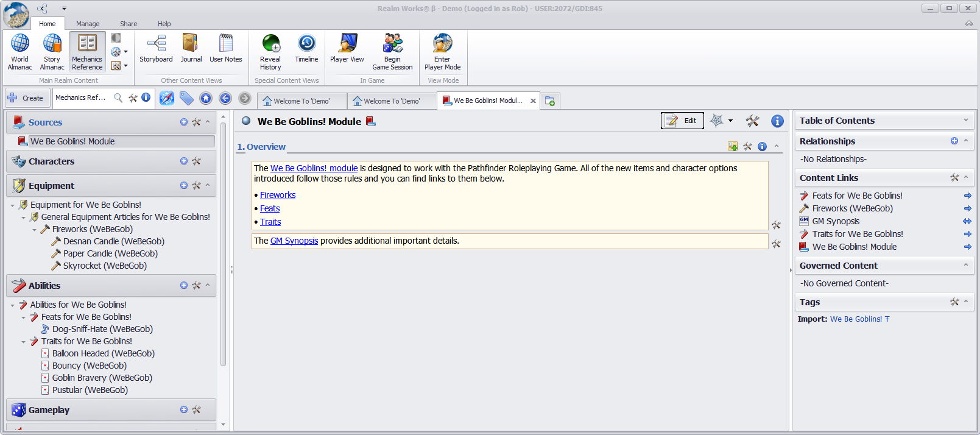The image size is (980, 435).
Task: Open the spider web dropdown arrow
Action: point(730,121)
